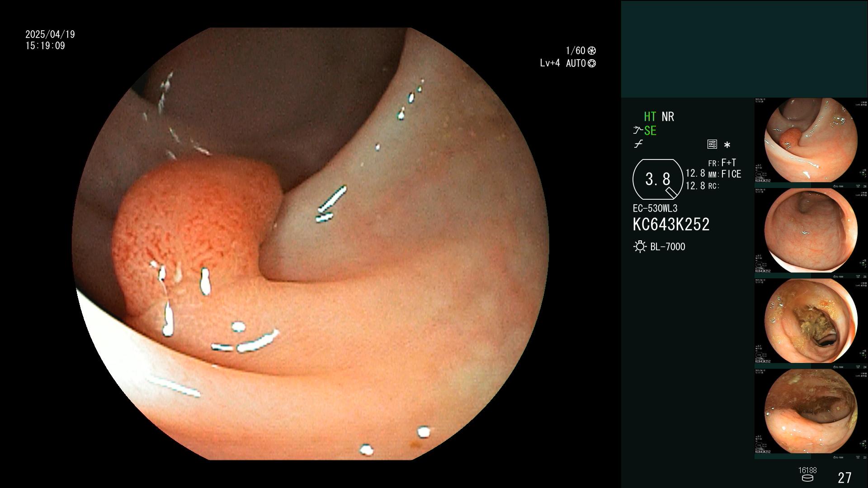Click the RC: label
This screenshot has height=488, width=868.
(714, 186)
